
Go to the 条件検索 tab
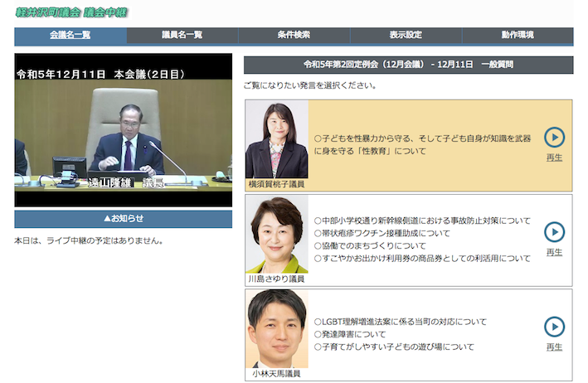coord(294,35)
